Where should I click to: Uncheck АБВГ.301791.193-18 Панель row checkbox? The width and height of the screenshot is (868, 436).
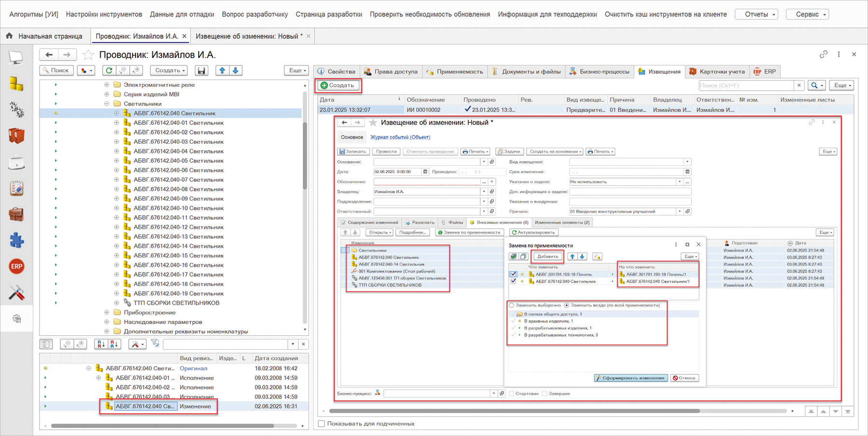(514, 274)
